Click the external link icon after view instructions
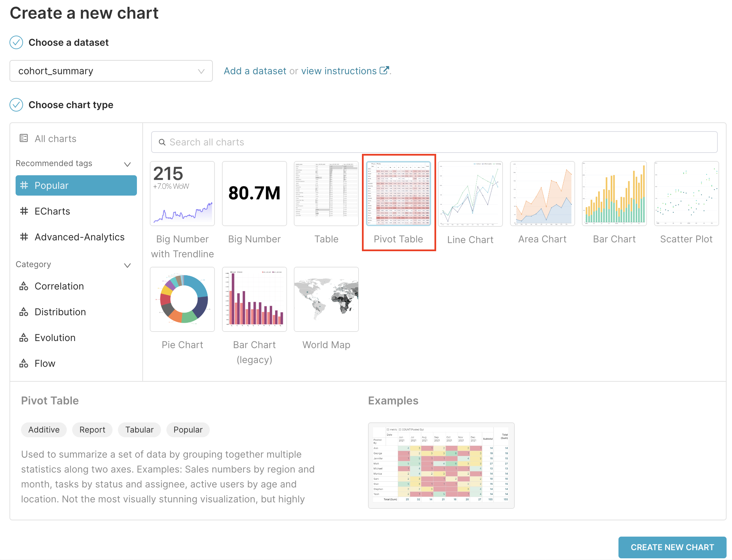732x560 pixels. tap(384, 71)
